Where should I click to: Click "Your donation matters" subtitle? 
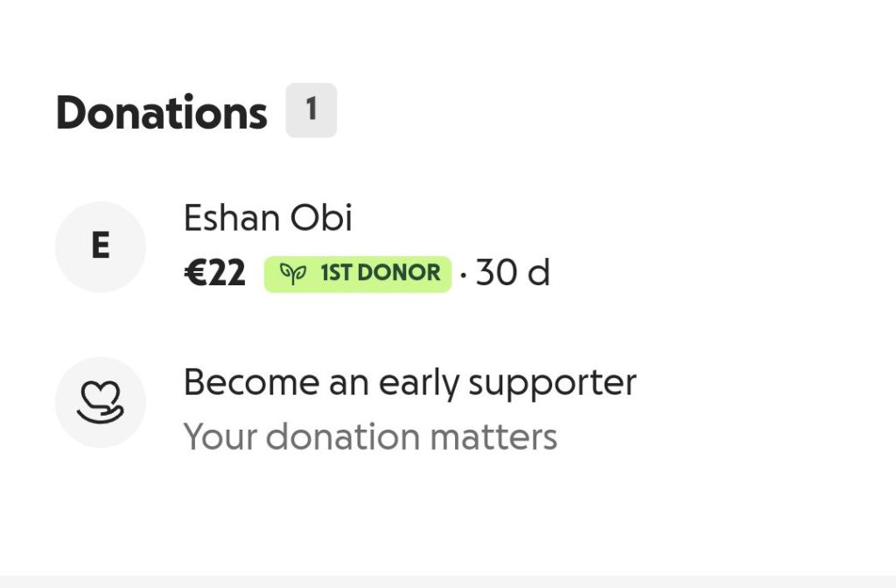pyautogui.click(x=370, y=437)
